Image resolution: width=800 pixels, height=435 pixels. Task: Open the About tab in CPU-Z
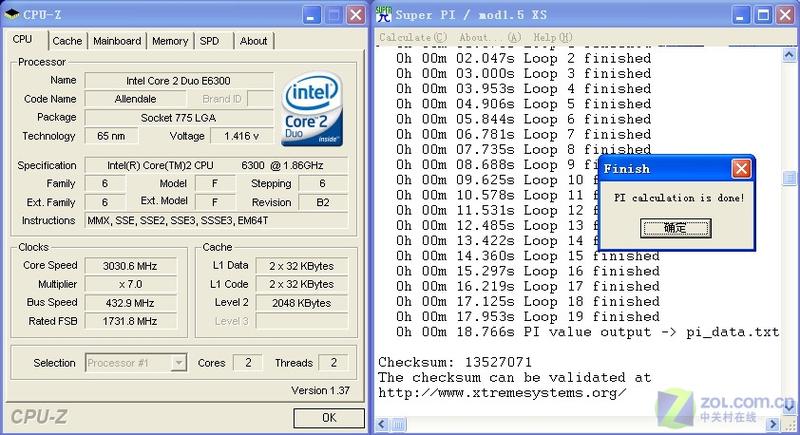point(253,41)
